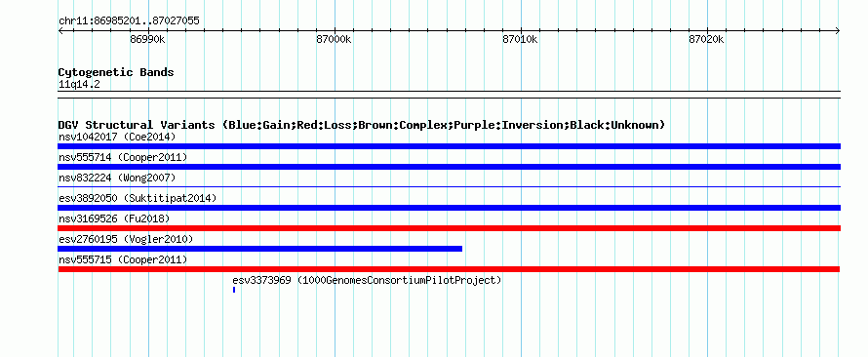Viewport: 868px width, 357px height.
Task: Click the 87010k ruler tick label
Action: pos(521,40)
